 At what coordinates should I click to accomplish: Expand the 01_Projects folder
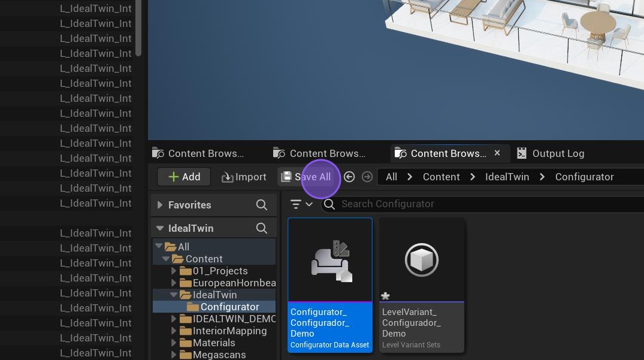173,271
